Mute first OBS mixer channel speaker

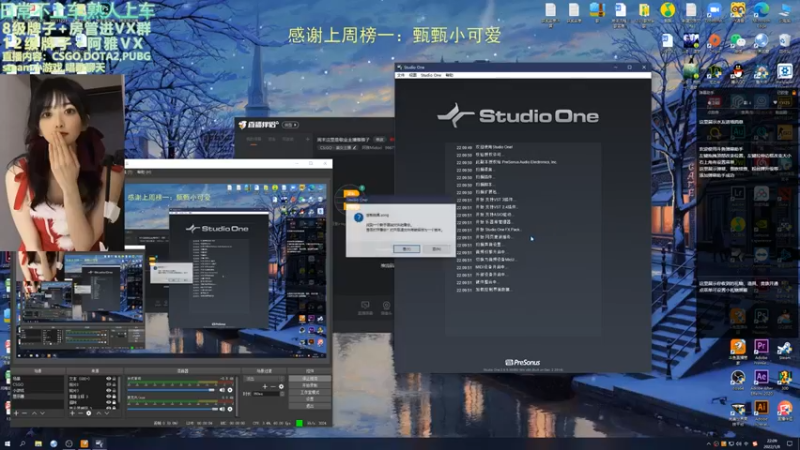[x=222, y=390]
